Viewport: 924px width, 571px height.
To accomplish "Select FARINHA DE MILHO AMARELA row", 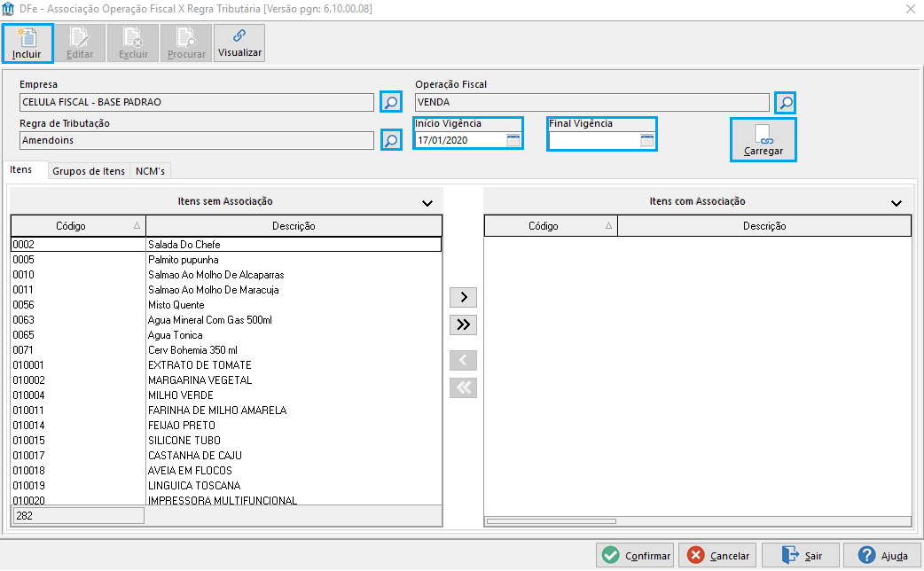I will (226, 411).
